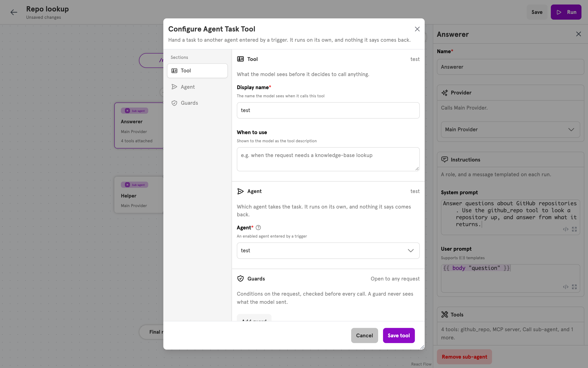Go back using the arrow beside Repo lookup
Image resolution: width=588 pixels, height=368 pixels.
pos(14,12)
